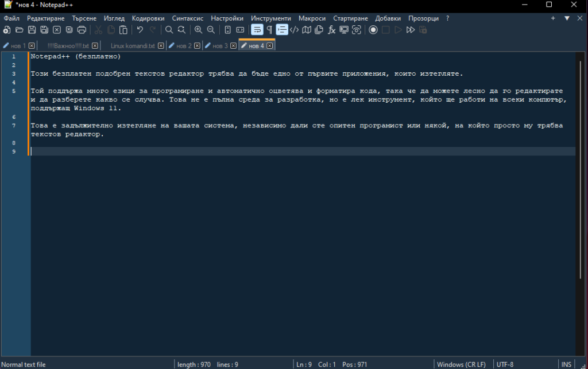This screenshot has width=588, height=369.
Task: Close the нов 1 tab
Action: pyautogui.click(x=32, y=46)
